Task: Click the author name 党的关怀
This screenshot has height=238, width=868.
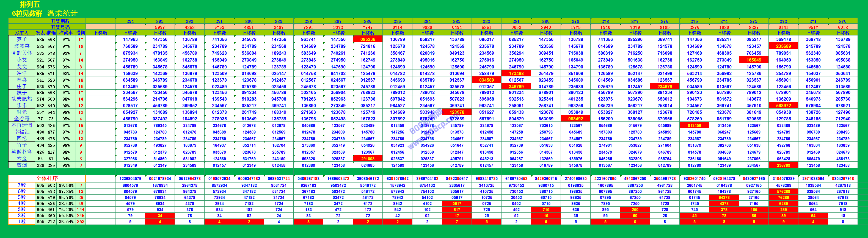Action: [x=21, y=53]
